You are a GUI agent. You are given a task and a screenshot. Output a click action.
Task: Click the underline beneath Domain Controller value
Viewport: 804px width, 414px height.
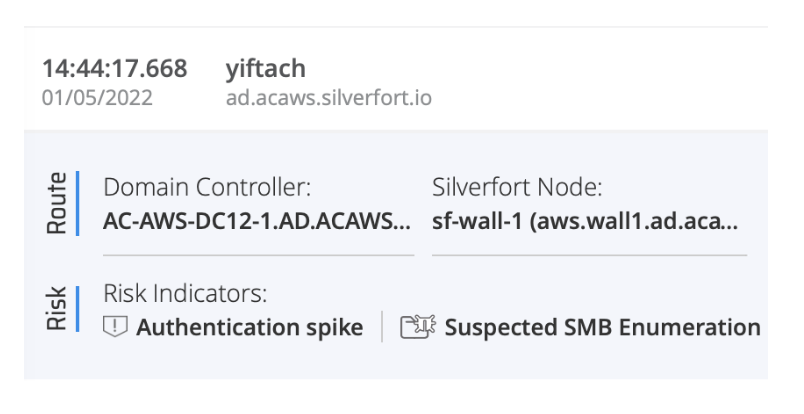pos(258,255)
